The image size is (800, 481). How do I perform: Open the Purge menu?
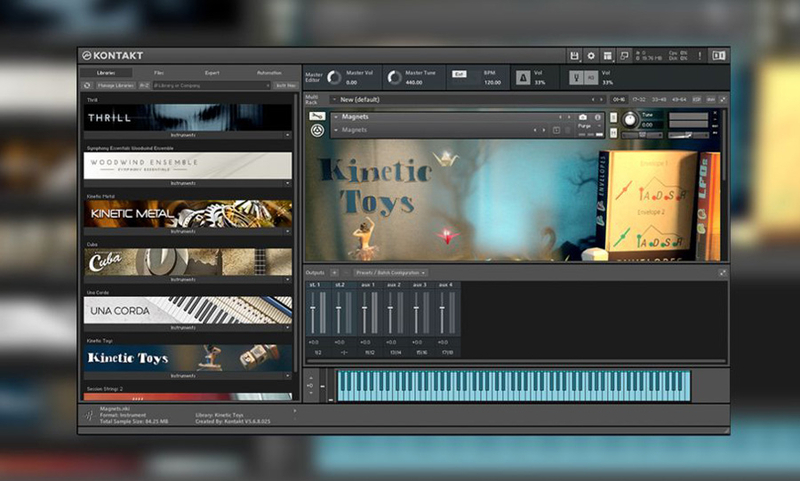[588, 125]
